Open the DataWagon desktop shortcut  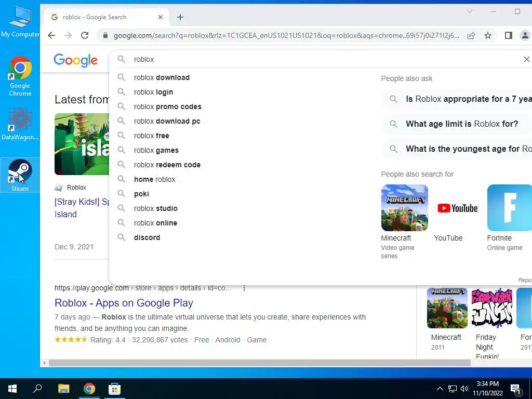20,124
